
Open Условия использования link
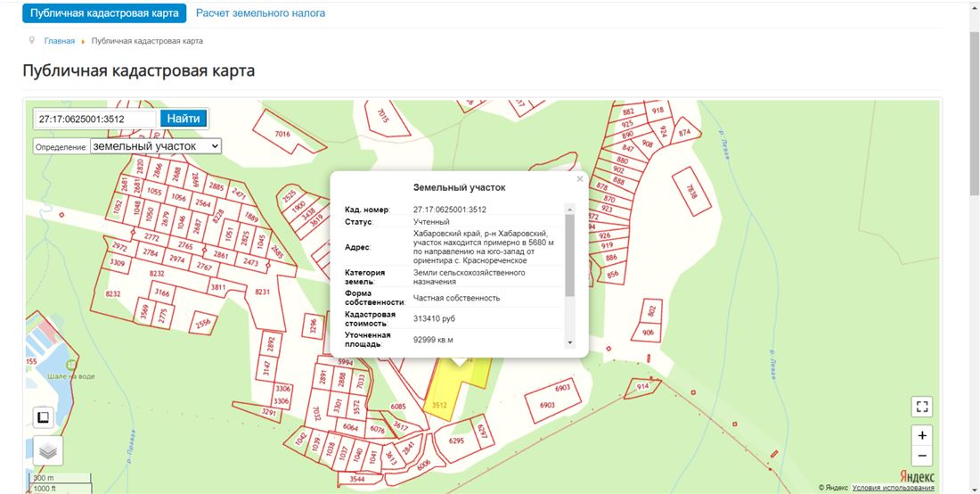click(x=893, y=488)
